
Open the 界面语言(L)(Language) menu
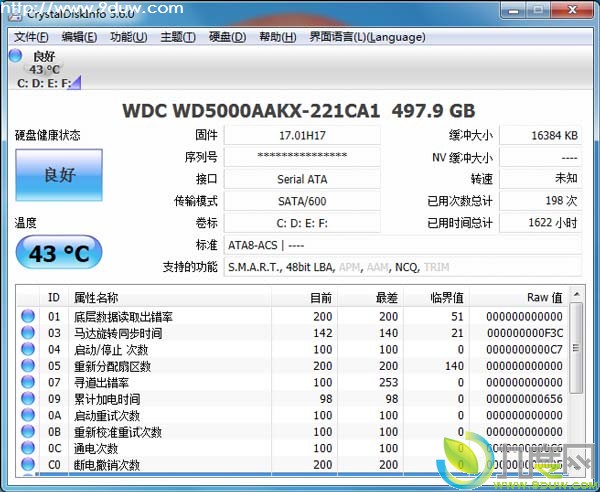point(367,37)
